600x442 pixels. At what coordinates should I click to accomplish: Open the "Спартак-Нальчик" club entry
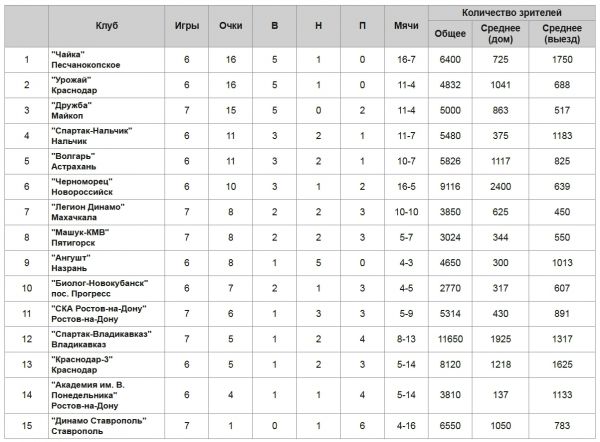point(92,136)
